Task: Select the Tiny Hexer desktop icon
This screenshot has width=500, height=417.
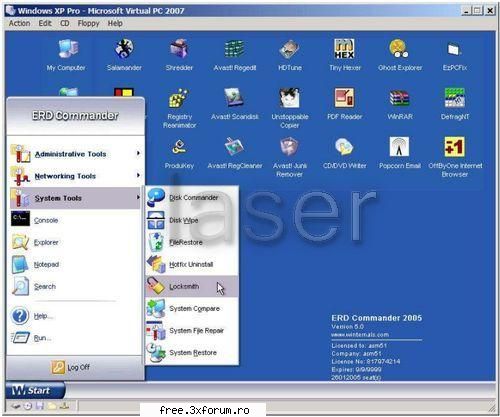Action: point(345,55)
